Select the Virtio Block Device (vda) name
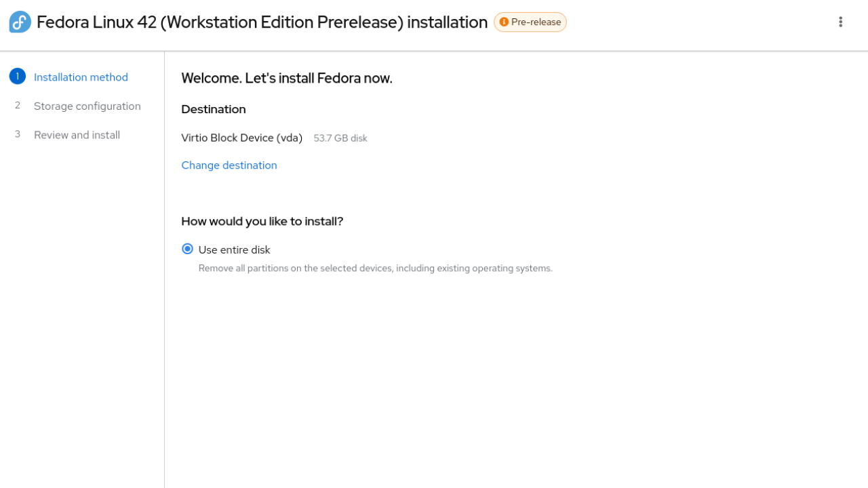 click(241, 138)
